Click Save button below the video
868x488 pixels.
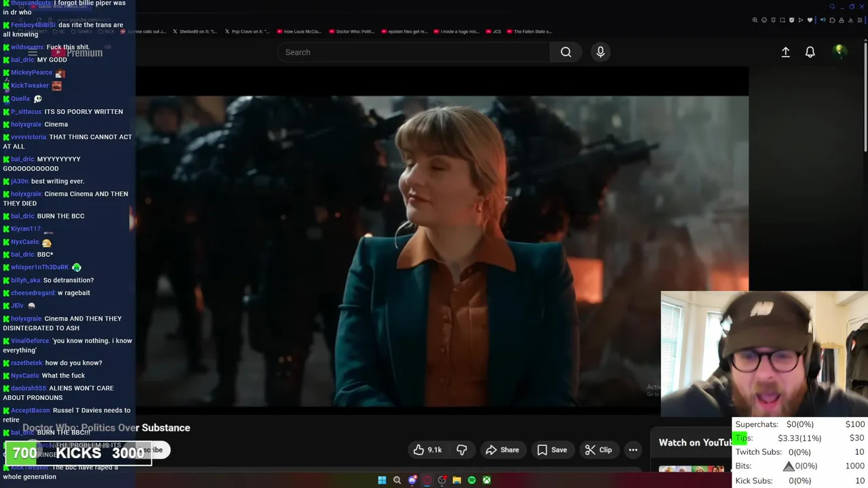[552, 450]
